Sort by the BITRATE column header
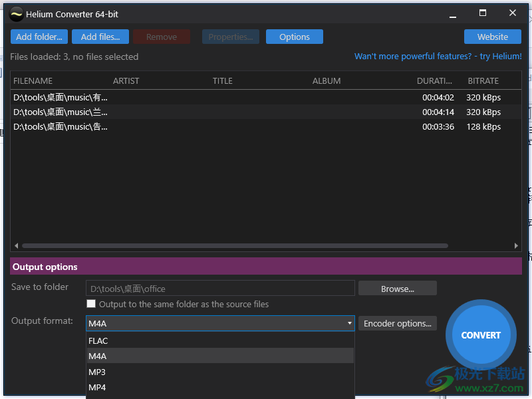This screenshot has height=399, width=532. pos(483,80)
